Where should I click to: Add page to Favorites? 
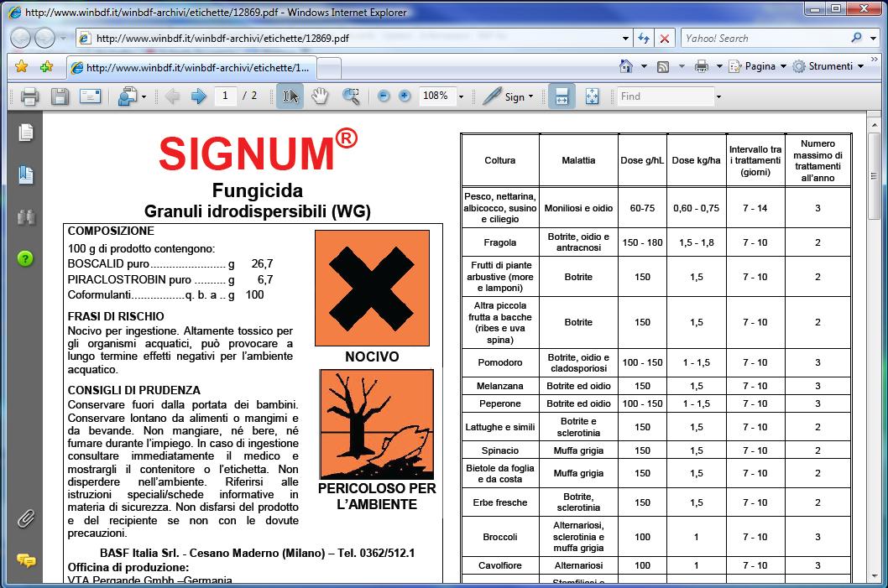(46, 67)
